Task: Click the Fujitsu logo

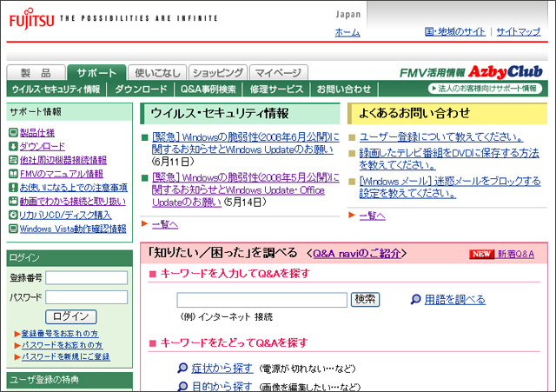Action: coord(31,19)
